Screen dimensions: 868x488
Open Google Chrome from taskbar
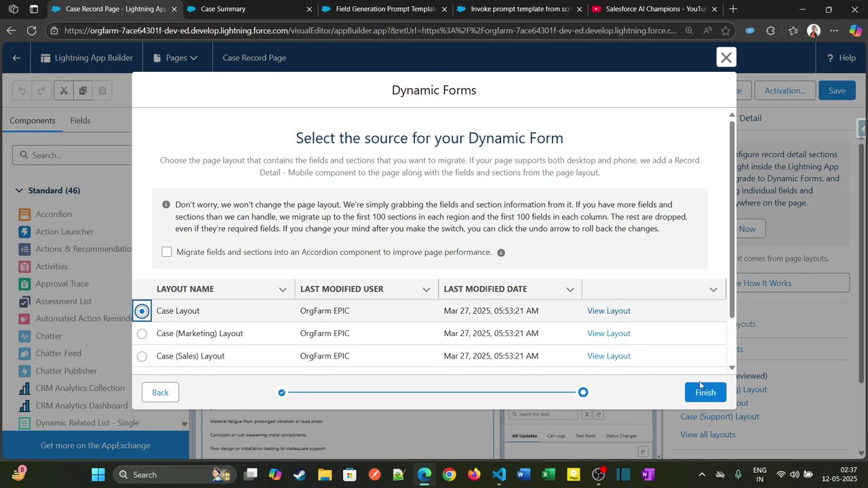pyautogui.click(x=449, y=474)
